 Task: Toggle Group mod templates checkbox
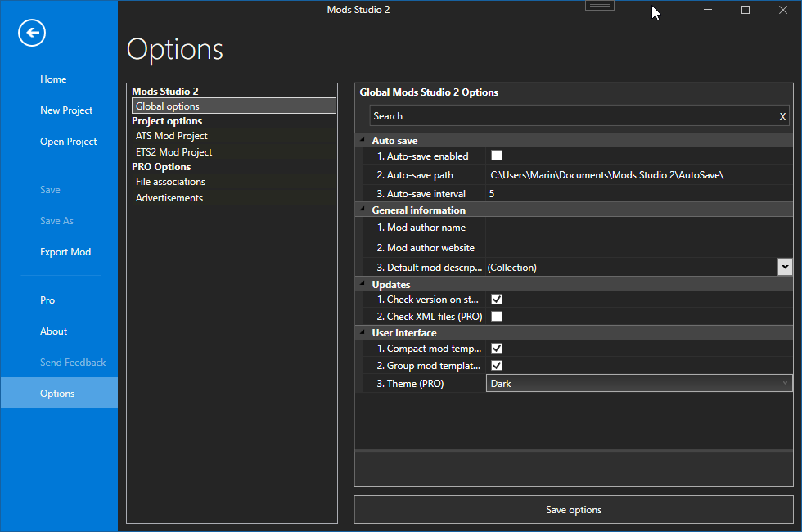click(x=497, y=365)
